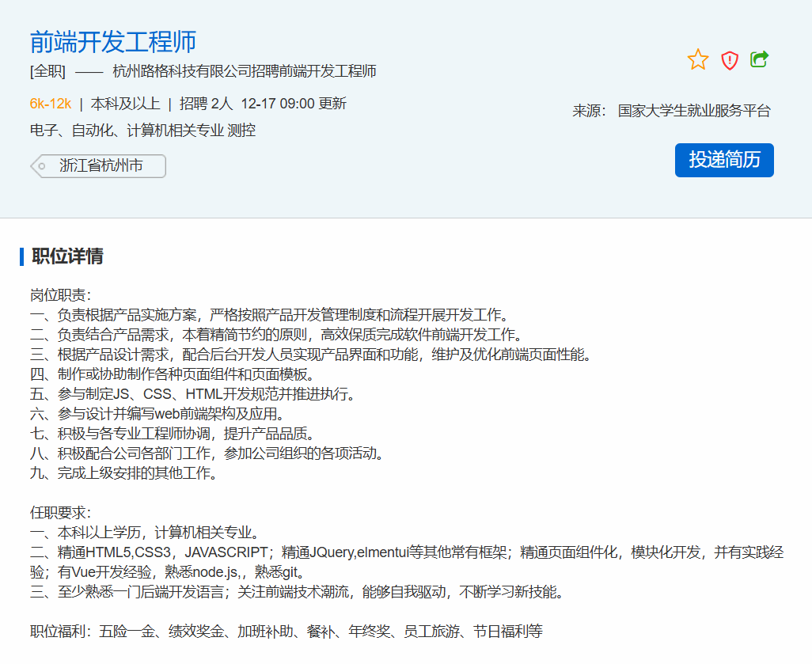Click the red shield report icon
This screenshot has width=812, height=664.
point(729,60)
